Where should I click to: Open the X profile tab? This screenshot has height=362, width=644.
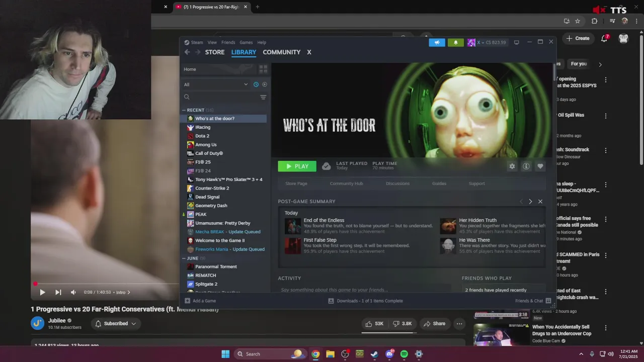(x=309, y=52)
